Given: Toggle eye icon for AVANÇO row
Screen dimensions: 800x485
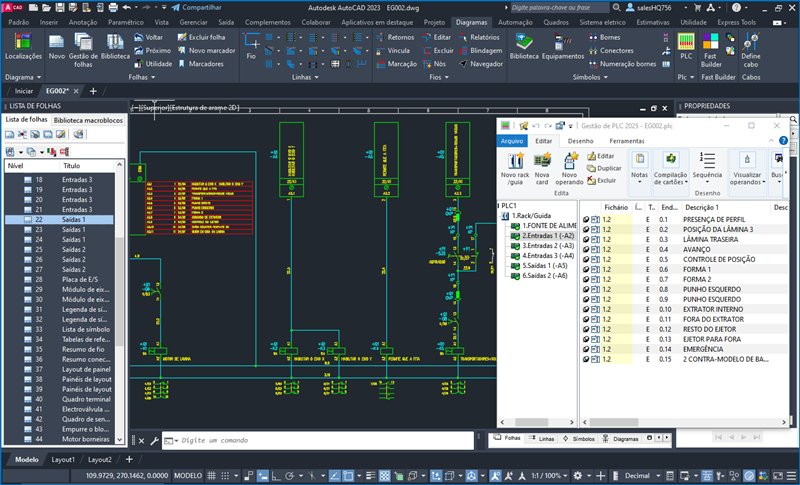Looking at the screenshot, I should tap(586, 249).
